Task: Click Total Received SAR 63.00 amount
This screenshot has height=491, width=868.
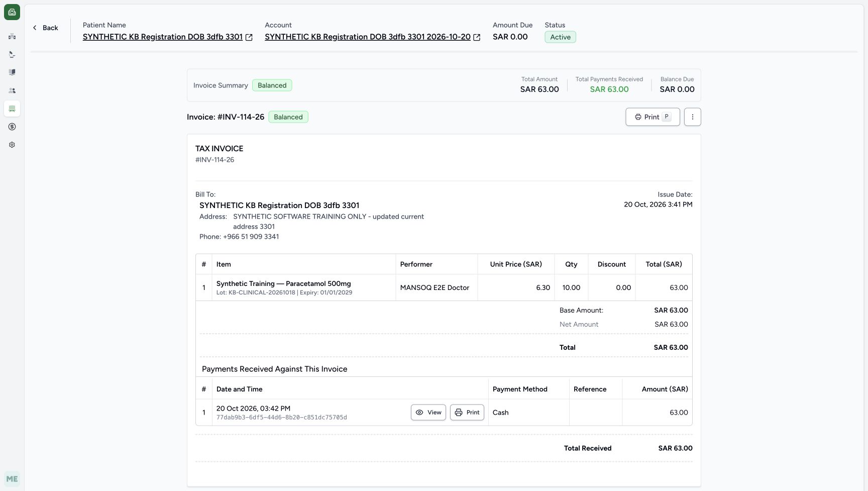Action: click(675, 448)
